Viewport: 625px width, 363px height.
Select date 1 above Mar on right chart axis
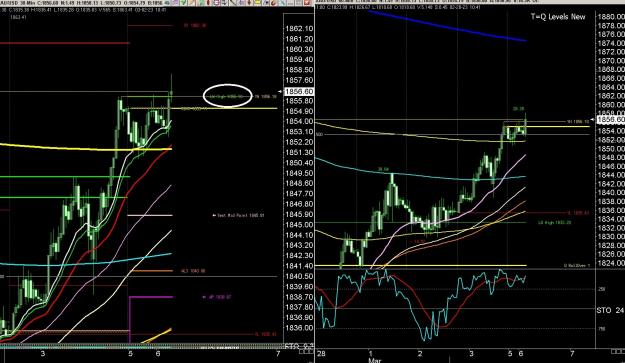click(370, 354)
